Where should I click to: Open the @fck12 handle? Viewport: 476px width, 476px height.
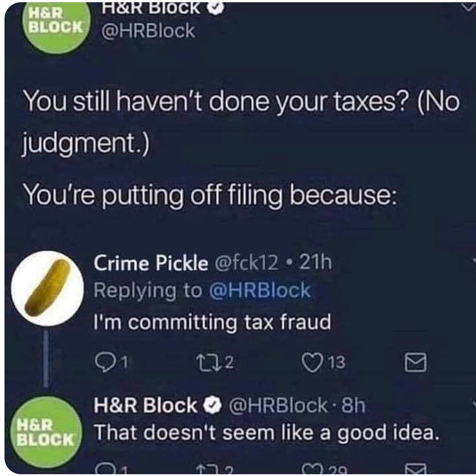pos(246,263)
